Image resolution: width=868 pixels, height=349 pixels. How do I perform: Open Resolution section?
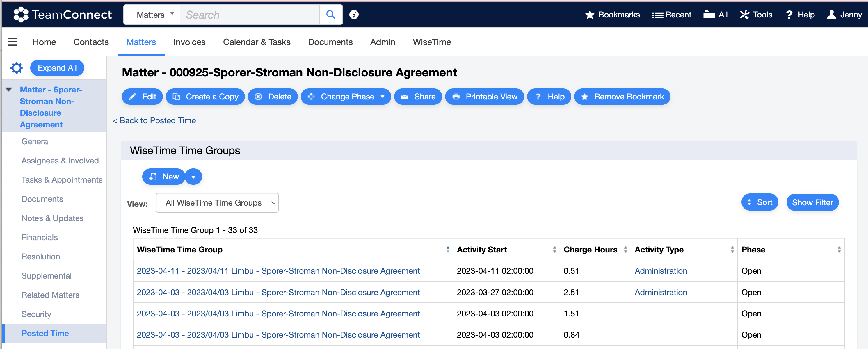(40, 257)
